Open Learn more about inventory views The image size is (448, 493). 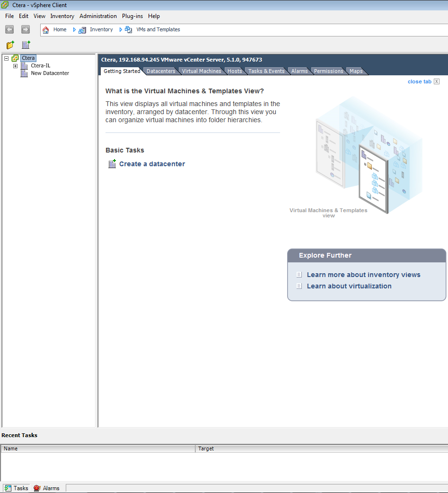click(x=363, y=275)
